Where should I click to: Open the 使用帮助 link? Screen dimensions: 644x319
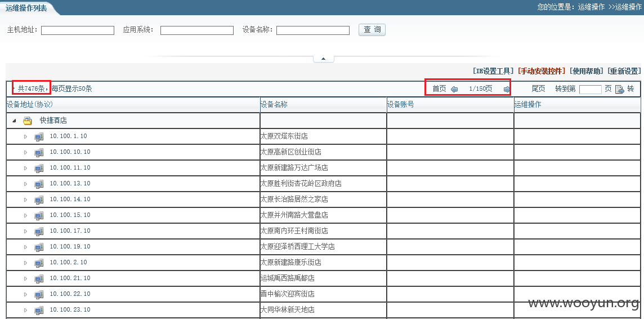click(x=587, y=71)
